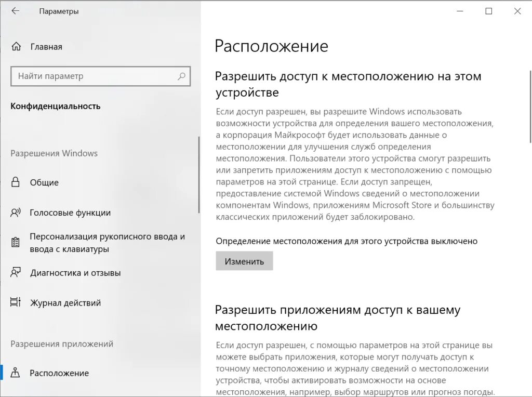Viewport: 532px width, 397px height.
Task: Open the Главная settings page
Action: [46, 47]
